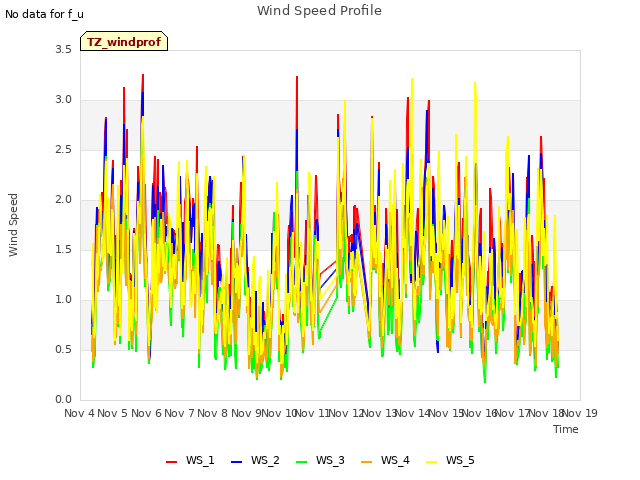Viewport: 640px width, 480px height.
Task: Select the WS_4 legend label
Action: click(395, 460)
